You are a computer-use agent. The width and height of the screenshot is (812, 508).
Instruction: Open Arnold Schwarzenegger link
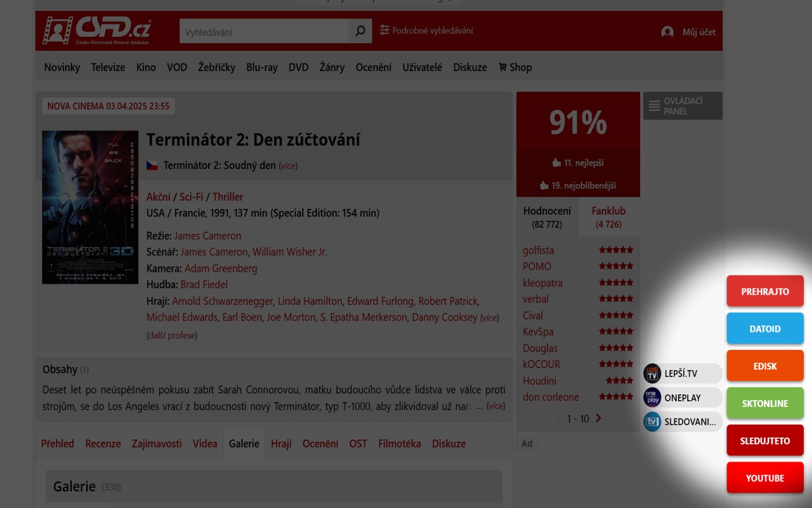pyautogui.click(x=223, y=301)
